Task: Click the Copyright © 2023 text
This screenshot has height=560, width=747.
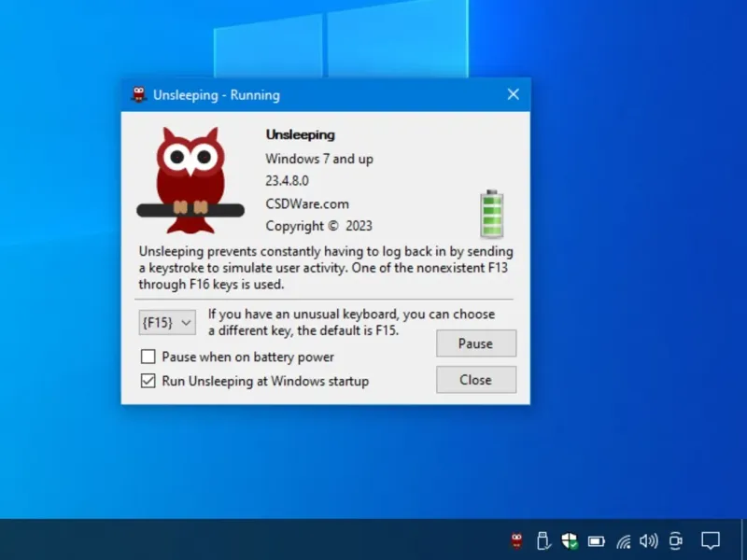Action: click(318, 226)
